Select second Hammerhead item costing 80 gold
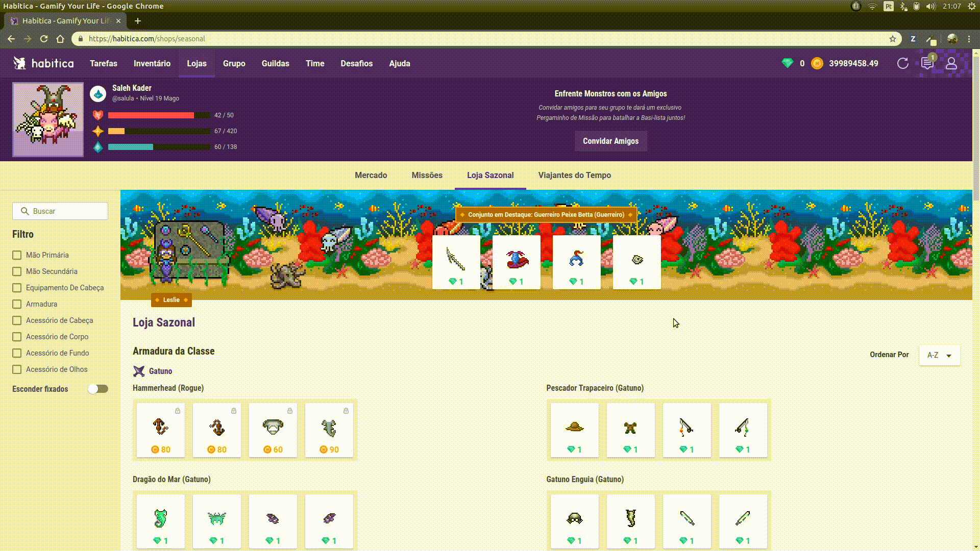Screen dimensions: 980x551 (217, 430)
